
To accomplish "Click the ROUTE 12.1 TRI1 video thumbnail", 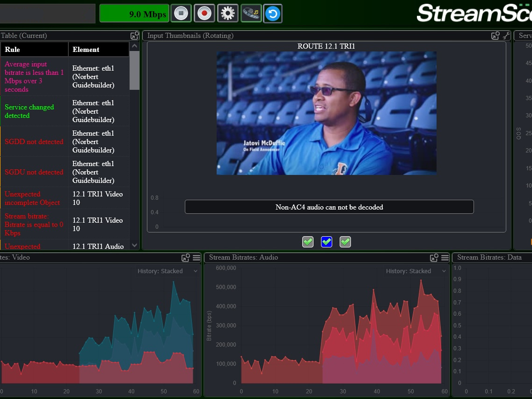I will [x=327, y=113].
